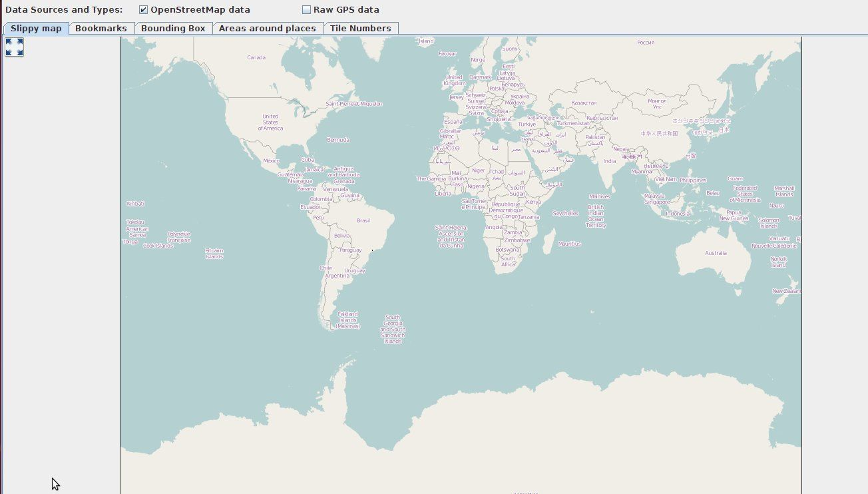Toggle the fullscreen map size icon
This screenshot has width=868, height=494.
14,47
